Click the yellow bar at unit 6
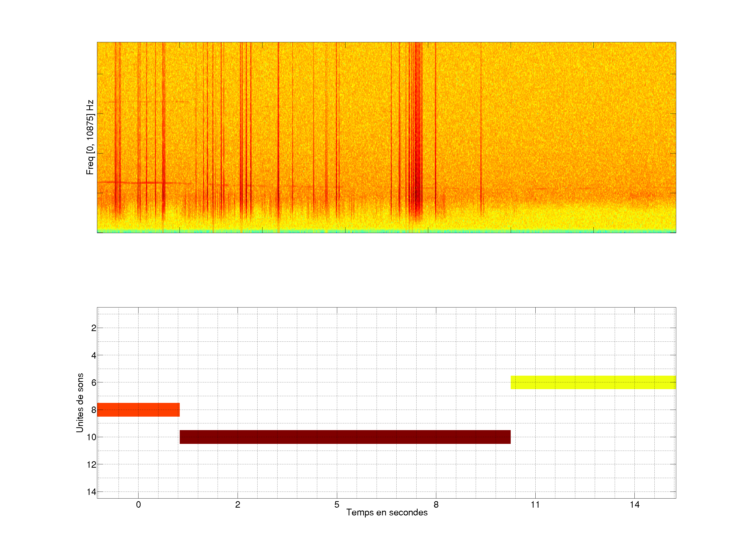Image resolution: width=747 pixels, height=560 pixels. [x=593, y=382]
